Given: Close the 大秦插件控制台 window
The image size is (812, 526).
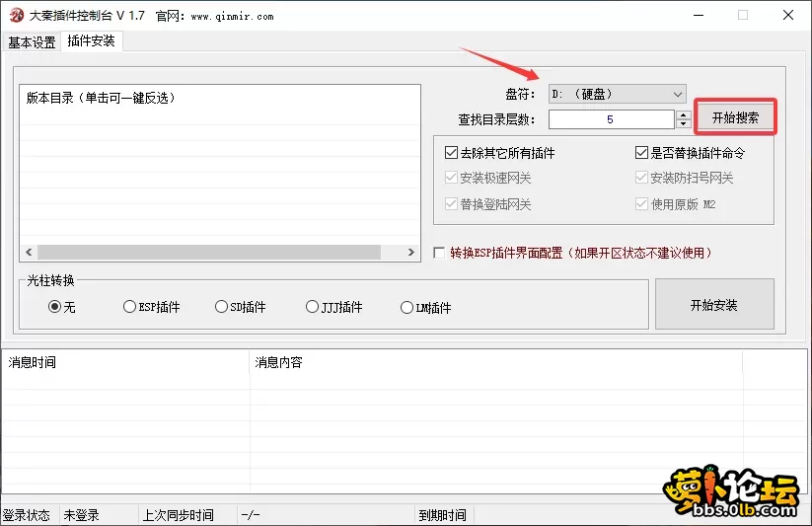Looking at the screenshot, I should (788, 15).
